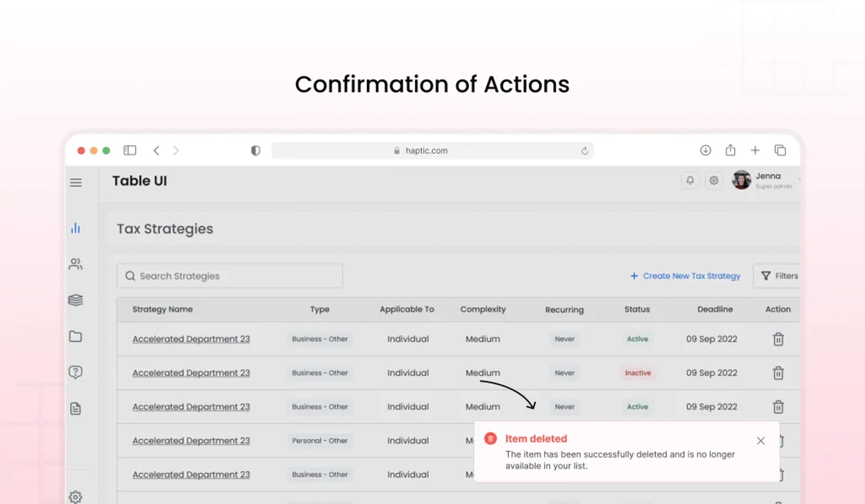Delete the row with Inactive status

778,373
